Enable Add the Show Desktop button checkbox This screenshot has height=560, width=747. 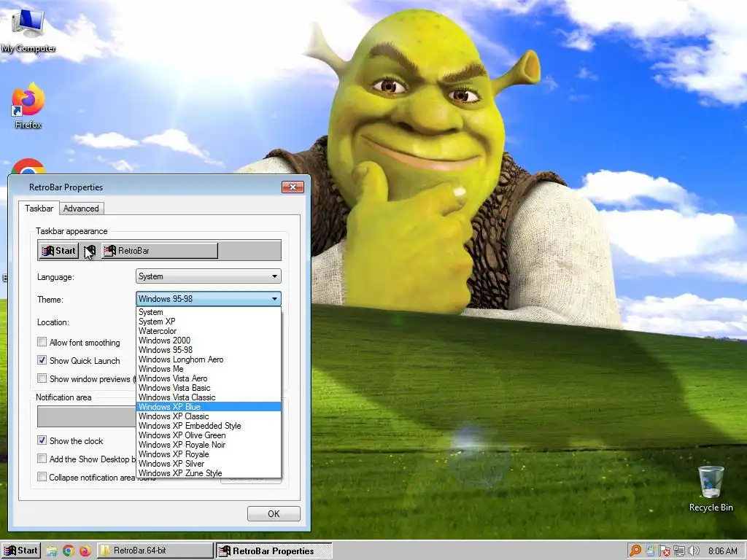42,458
